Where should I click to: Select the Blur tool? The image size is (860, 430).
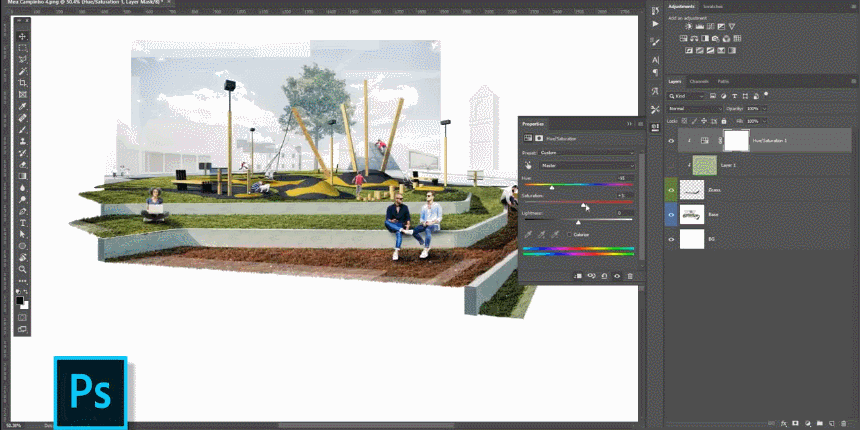coord(22,187)
